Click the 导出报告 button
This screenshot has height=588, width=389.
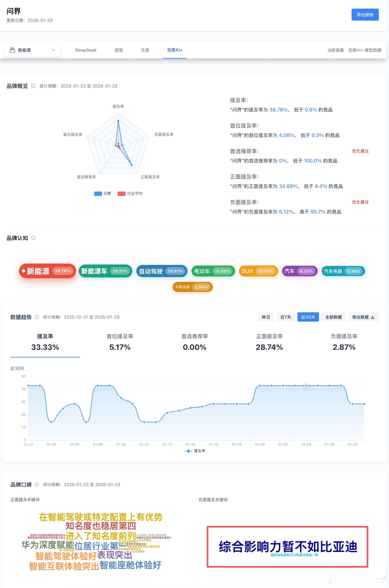tap(365, 15)
